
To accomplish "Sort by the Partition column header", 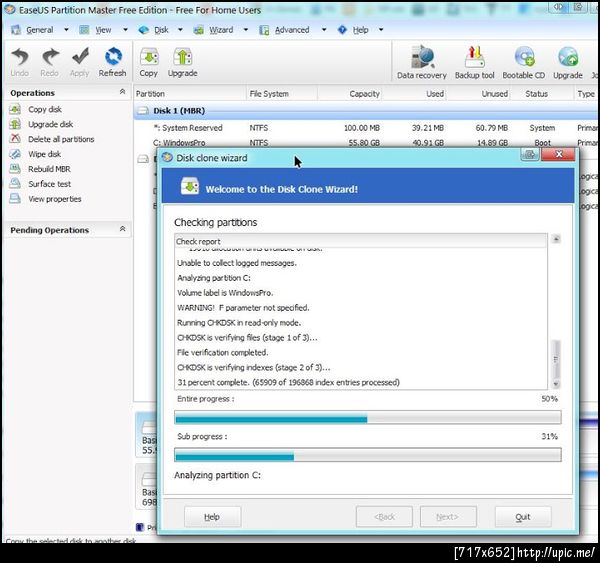I will tap(189, 94).
